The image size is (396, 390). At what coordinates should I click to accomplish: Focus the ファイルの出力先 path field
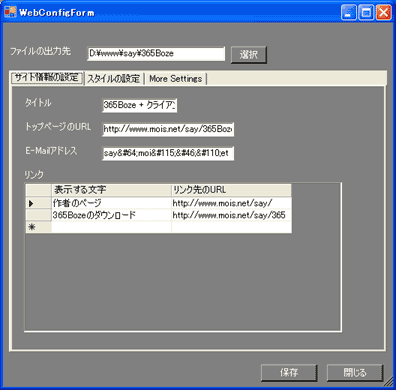pos(156,54)
